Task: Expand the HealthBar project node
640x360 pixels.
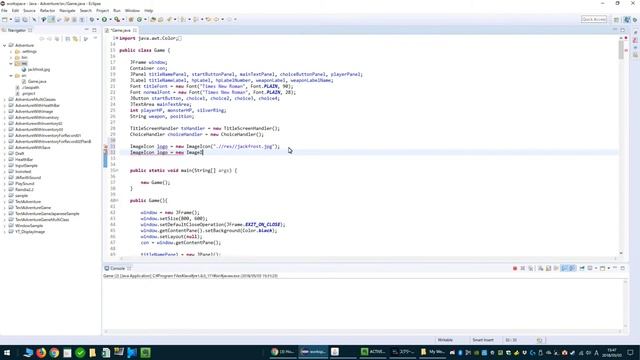Action: pyautogui.click(x=5, y=160)
